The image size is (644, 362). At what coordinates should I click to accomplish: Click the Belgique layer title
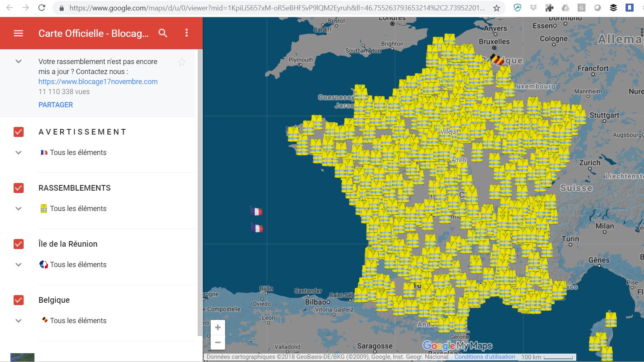click(x=54, y=300)
